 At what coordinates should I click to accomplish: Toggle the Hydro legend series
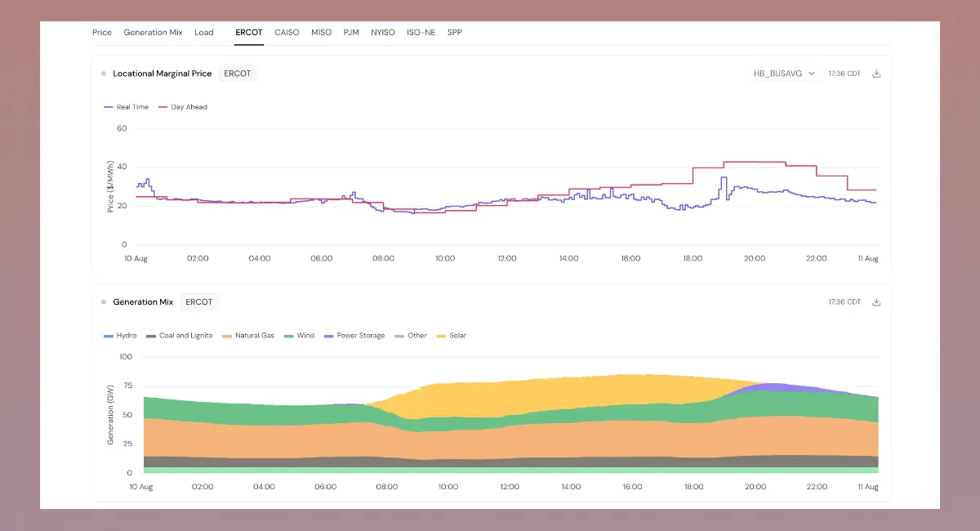pos(121,336)
